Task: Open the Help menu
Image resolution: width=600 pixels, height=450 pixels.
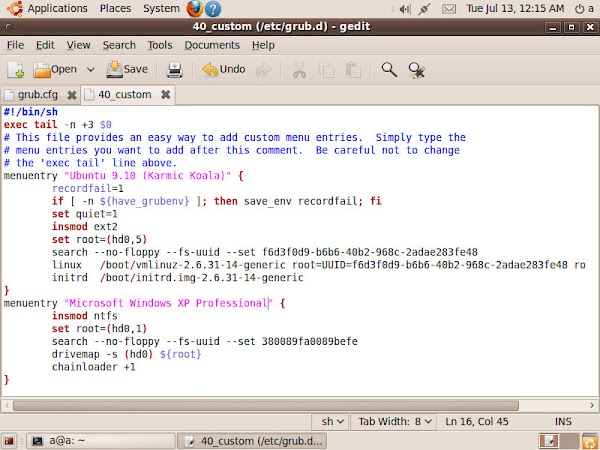Action: coord(263,45)
